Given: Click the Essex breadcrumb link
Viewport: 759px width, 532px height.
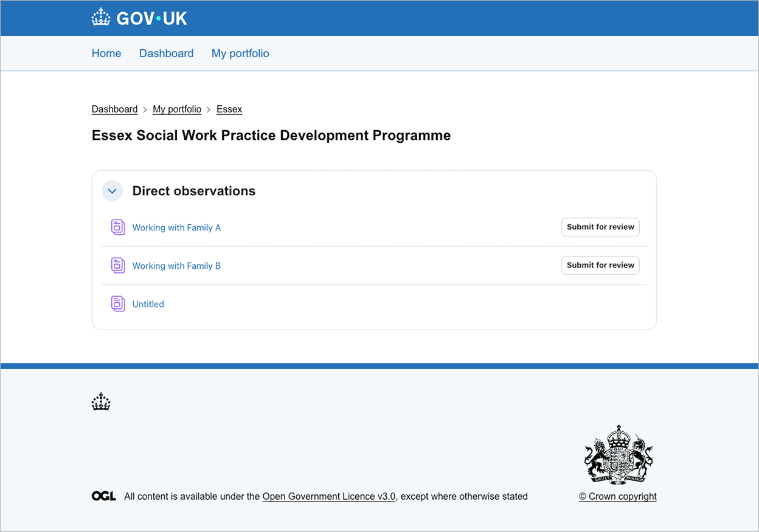Looking at the screenshot, I should [x=229, y=109].
